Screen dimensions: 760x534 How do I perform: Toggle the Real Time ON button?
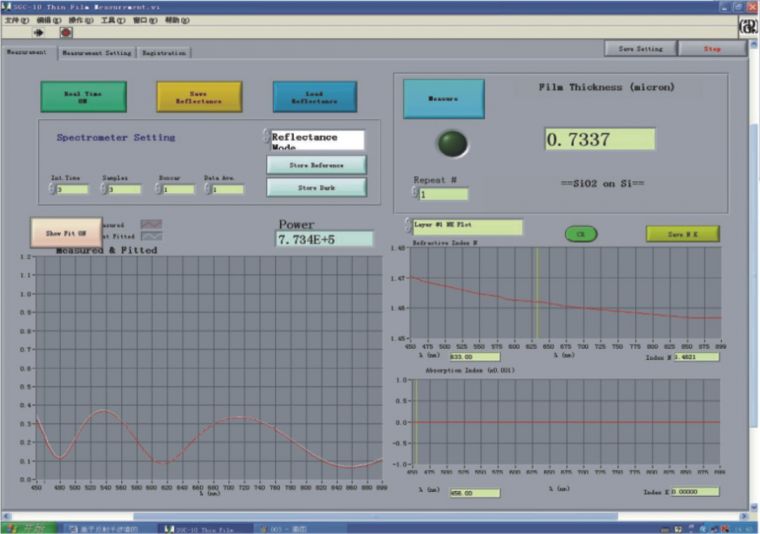(84, 96)
